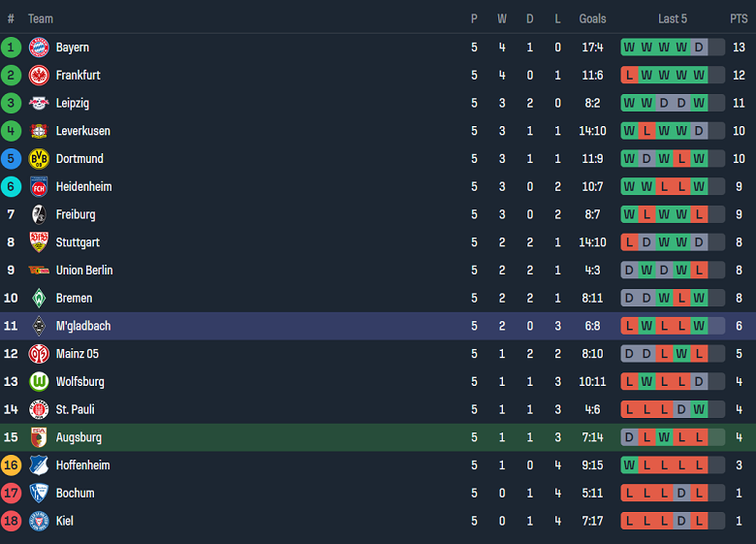
Task: Click the green position 1 badge
Action: point(12,48)
